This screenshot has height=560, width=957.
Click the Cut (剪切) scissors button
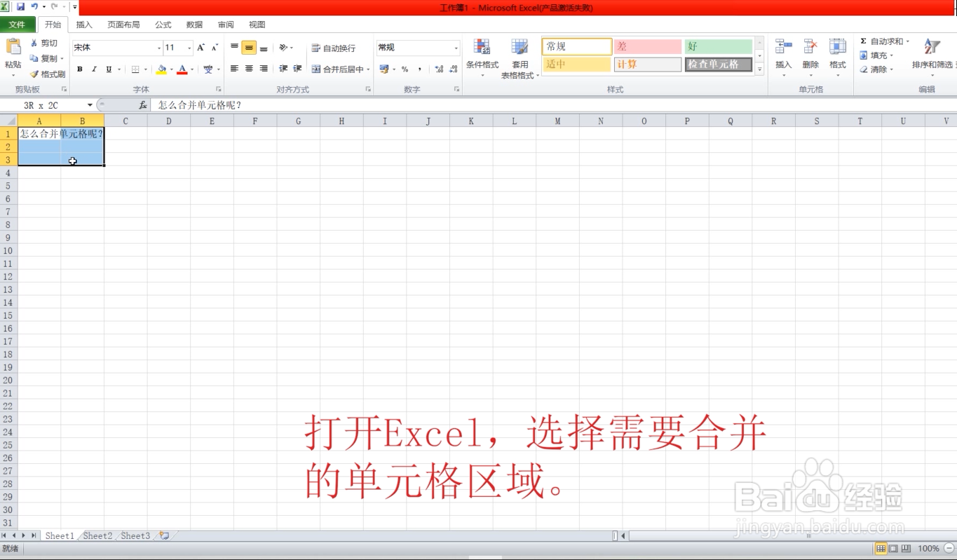point(44,43)
